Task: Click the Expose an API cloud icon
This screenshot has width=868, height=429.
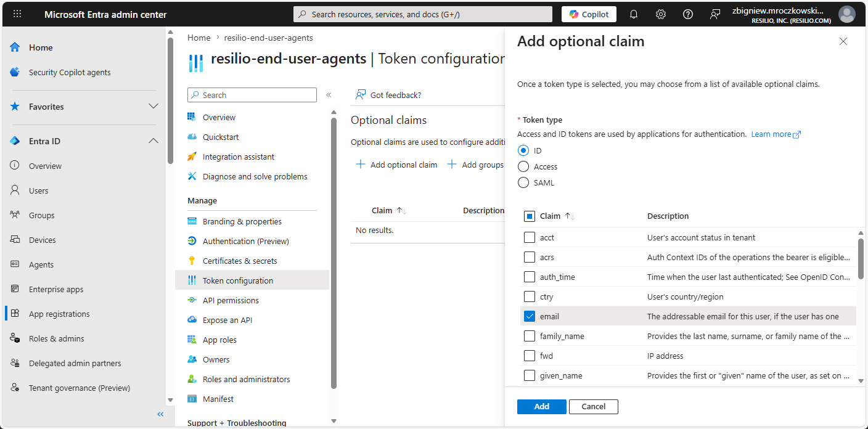Action: click(x=192, y=320)
